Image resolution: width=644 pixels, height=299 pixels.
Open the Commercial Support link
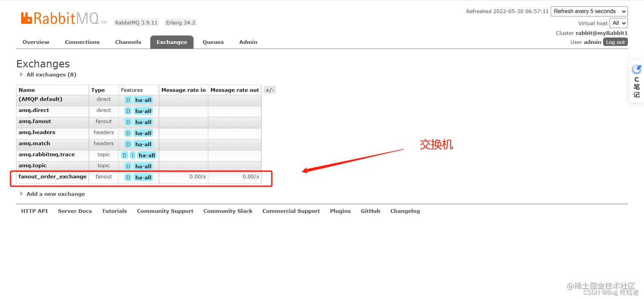coord(291,211)
